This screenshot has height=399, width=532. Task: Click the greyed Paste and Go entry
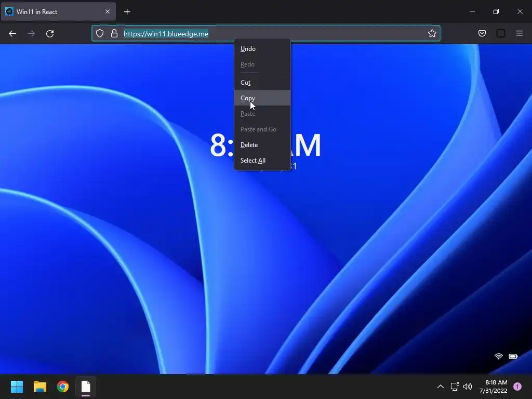coord(262,129)
